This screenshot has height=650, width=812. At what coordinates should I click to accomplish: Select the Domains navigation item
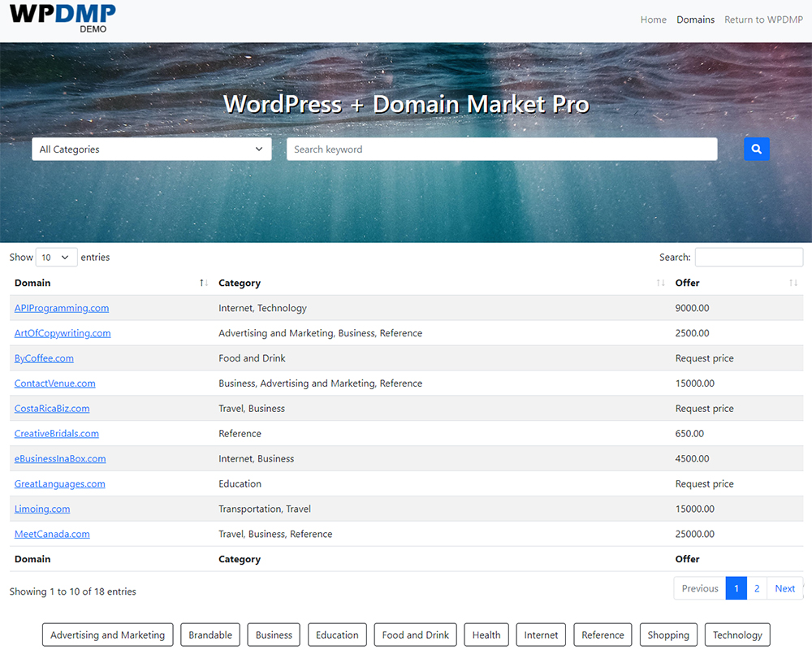[x=696, y=19]
